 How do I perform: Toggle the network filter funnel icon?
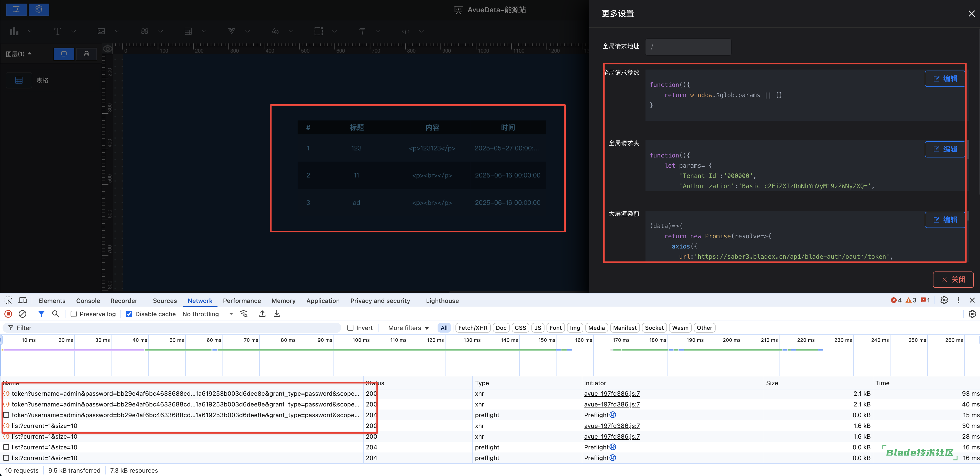coord(41,314)
